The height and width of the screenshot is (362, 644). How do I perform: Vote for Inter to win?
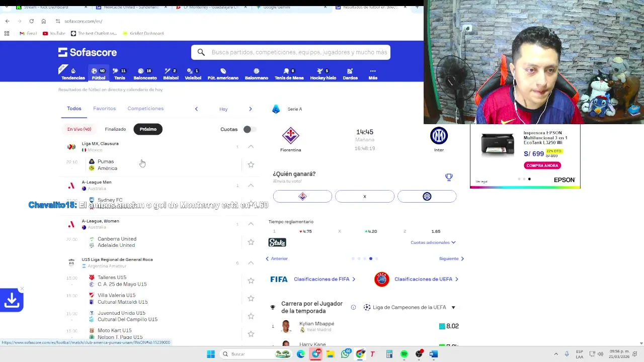click(x=427, y=196)
